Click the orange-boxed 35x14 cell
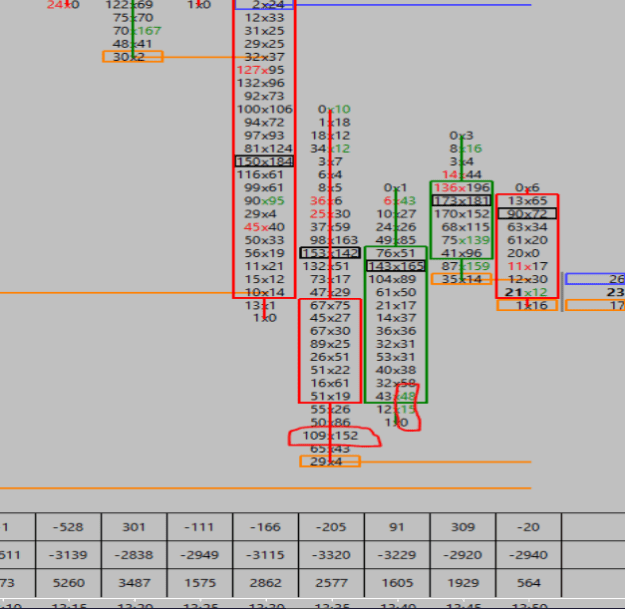 [462, 279]
